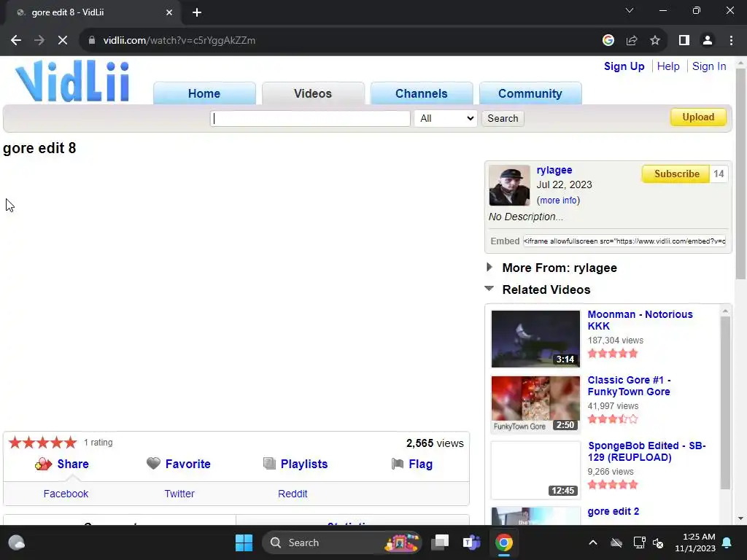The width and height of the screenshot is (747, 560).
Task: Stop page loading with X button
Action: pos(63,41)
